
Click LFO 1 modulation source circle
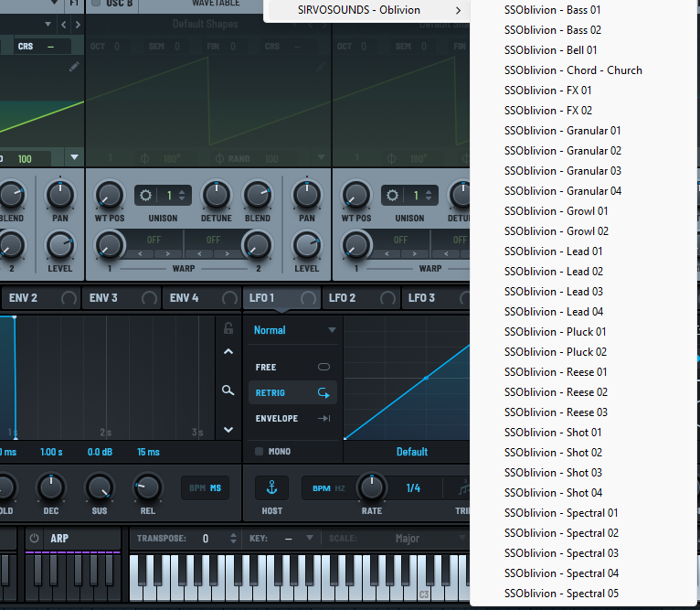(x=309, y=298)
